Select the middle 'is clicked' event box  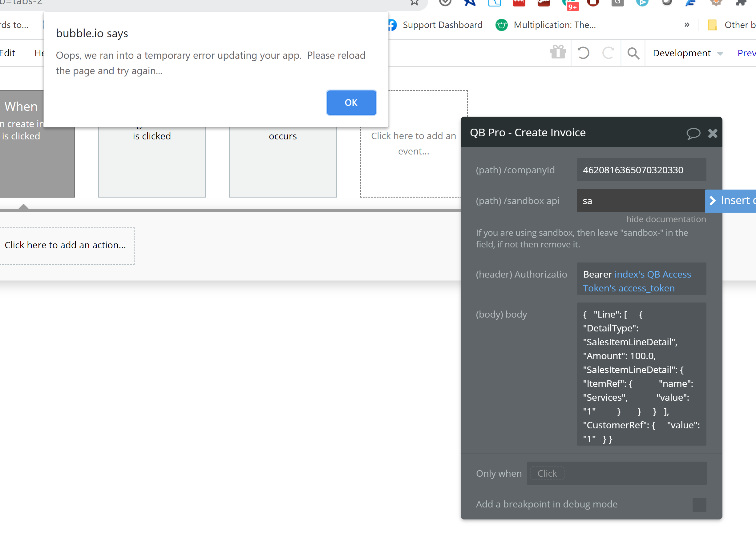(x=152, y=162)
